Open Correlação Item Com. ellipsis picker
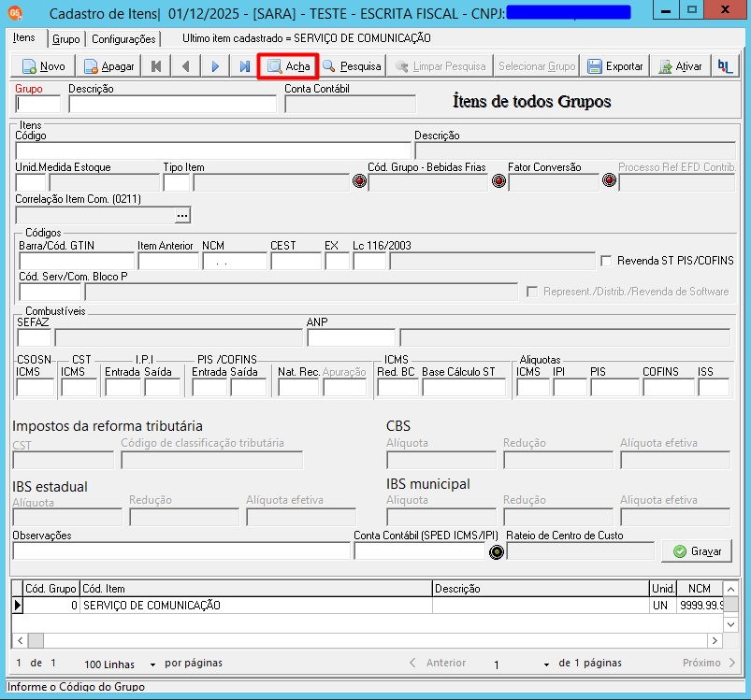Screen dimensions: 751x700 [182, 215]
